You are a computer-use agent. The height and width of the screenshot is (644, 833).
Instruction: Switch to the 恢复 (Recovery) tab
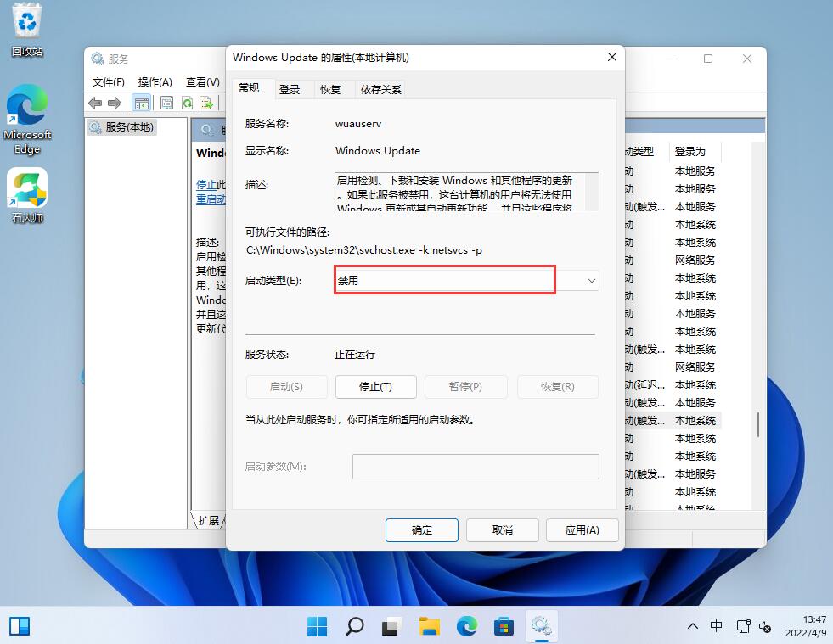click(332, 88)
